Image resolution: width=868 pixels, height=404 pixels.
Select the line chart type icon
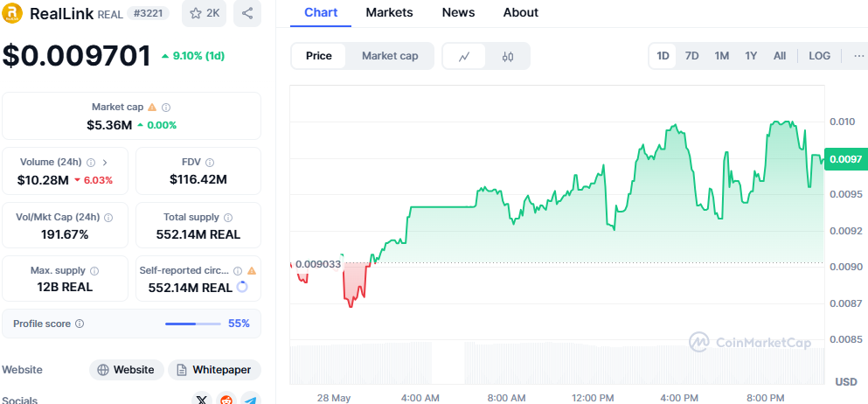coord(464,56)
